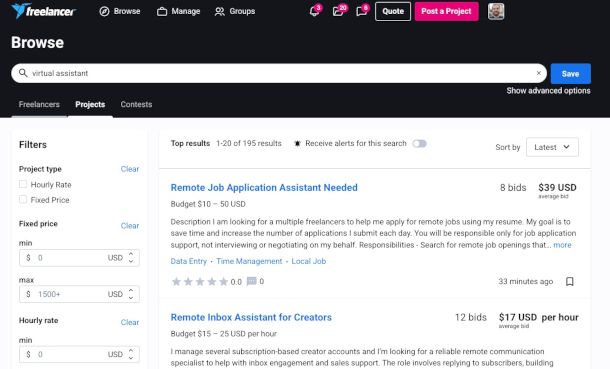
Task: Open the Sort by Latest dropdown
Action: [x=552, y=147]
